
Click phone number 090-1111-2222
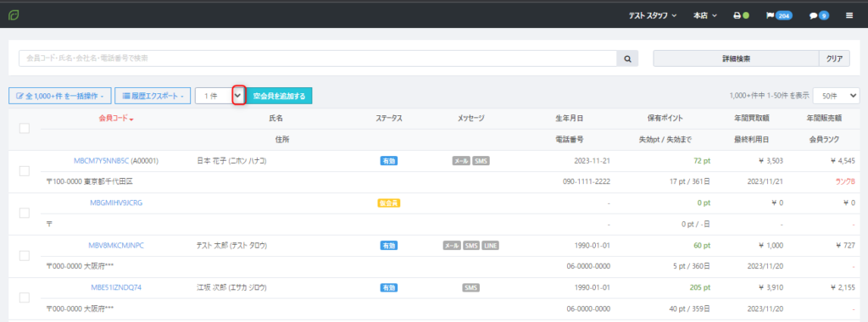(587, 181)
